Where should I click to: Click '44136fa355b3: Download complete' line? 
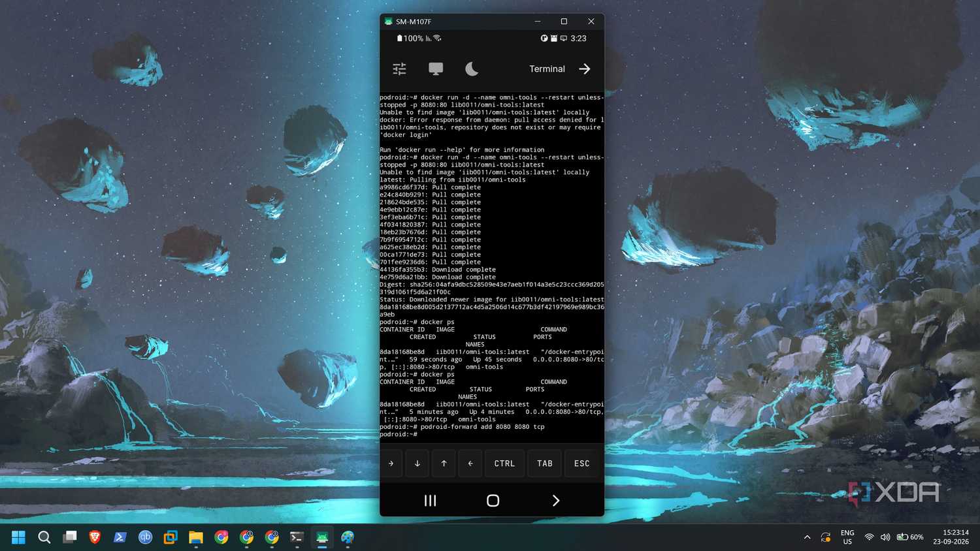coord(438,270)
